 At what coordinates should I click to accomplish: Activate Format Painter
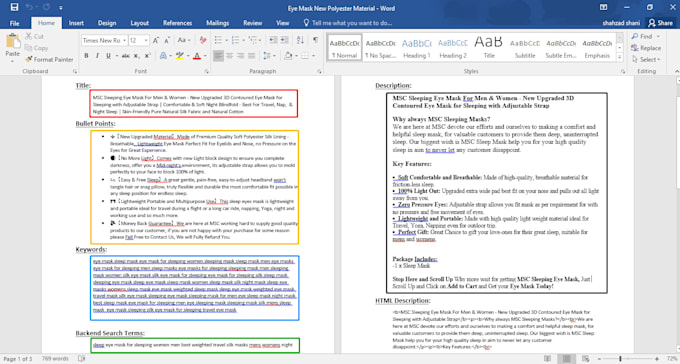(x=49, y=59)
